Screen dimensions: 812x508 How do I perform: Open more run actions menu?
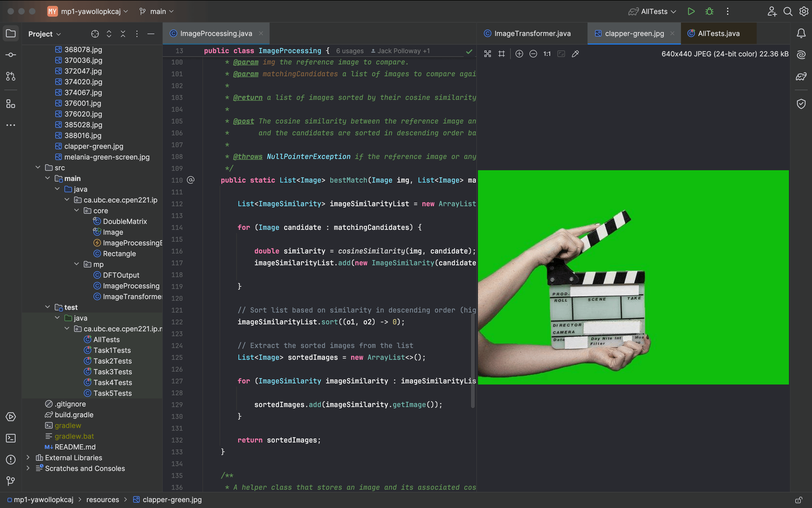click(728, 12)
